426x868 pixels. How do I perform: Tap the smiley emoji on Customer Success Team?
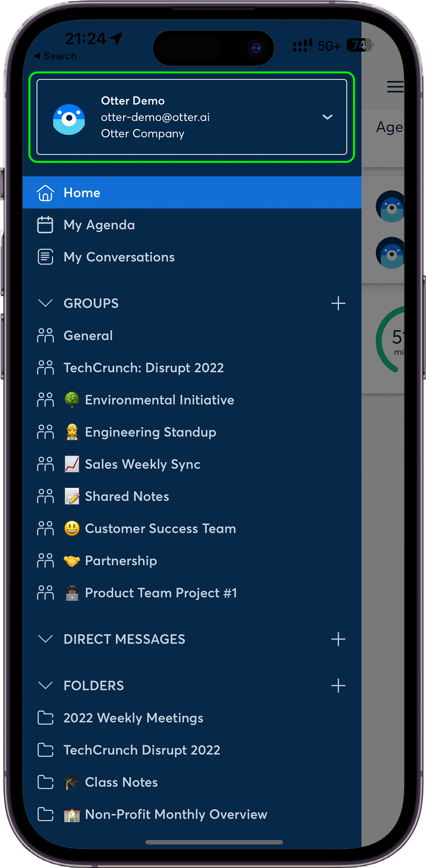72,528
